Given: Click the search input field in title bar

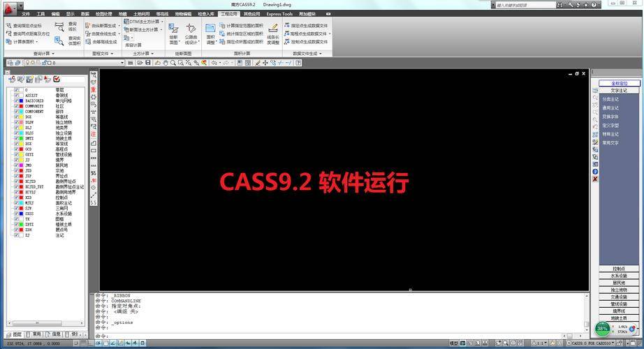Looking at the screenshot, I should (x=525, y=5).
